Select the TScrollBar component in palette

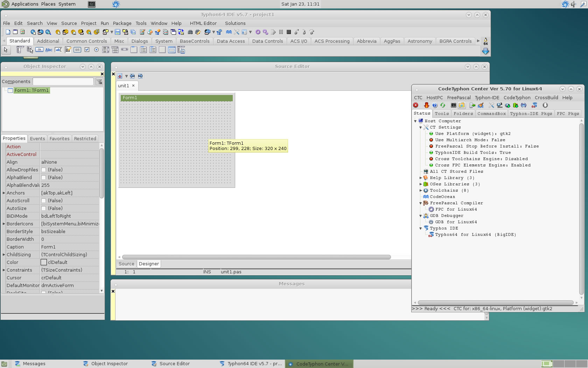pyautogui.click(x=125, y=50)
